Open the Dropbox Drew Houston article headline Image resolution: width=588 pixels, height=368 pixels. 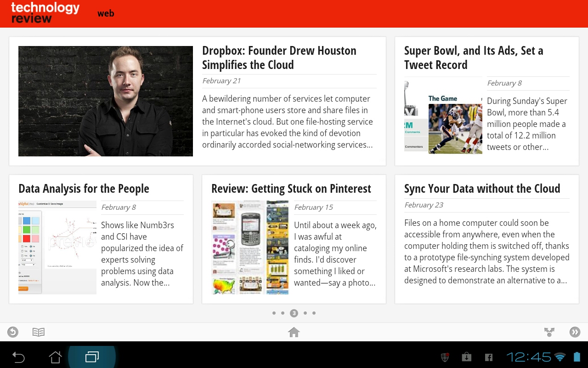(279, 57)
